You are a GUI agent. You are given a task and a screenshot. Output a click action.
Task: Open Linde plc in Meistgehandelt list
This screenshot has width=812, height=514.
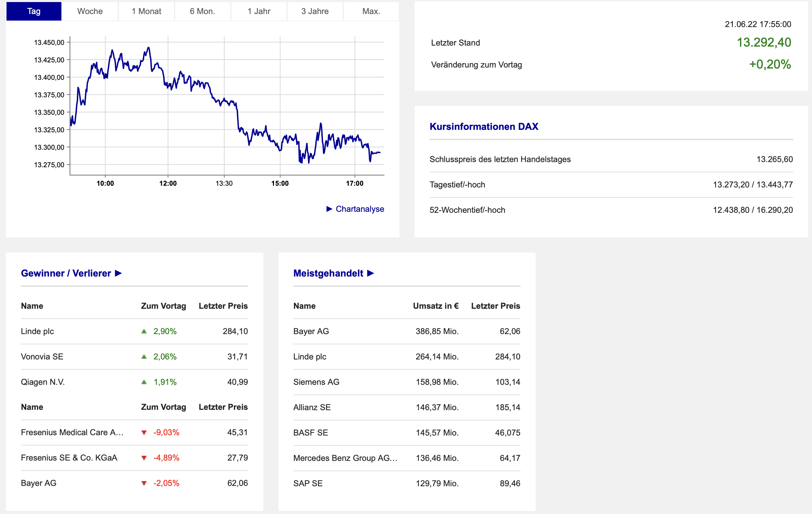[310, 357]
